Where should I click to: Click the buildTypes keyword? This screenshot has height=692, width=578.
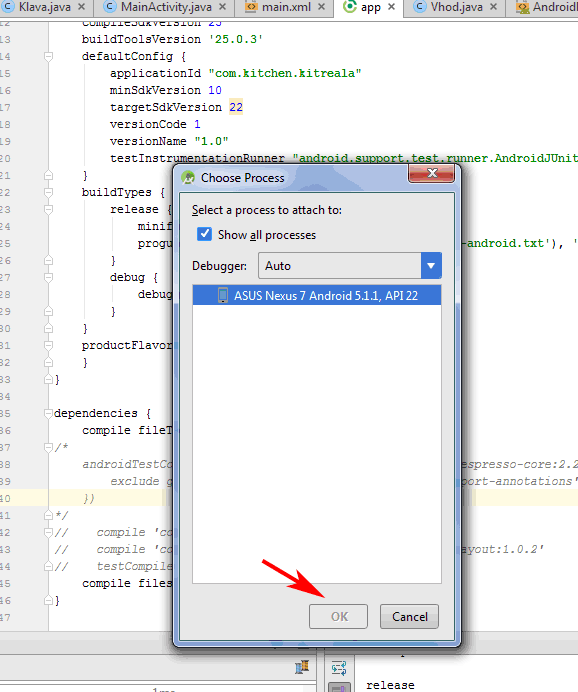116,192
